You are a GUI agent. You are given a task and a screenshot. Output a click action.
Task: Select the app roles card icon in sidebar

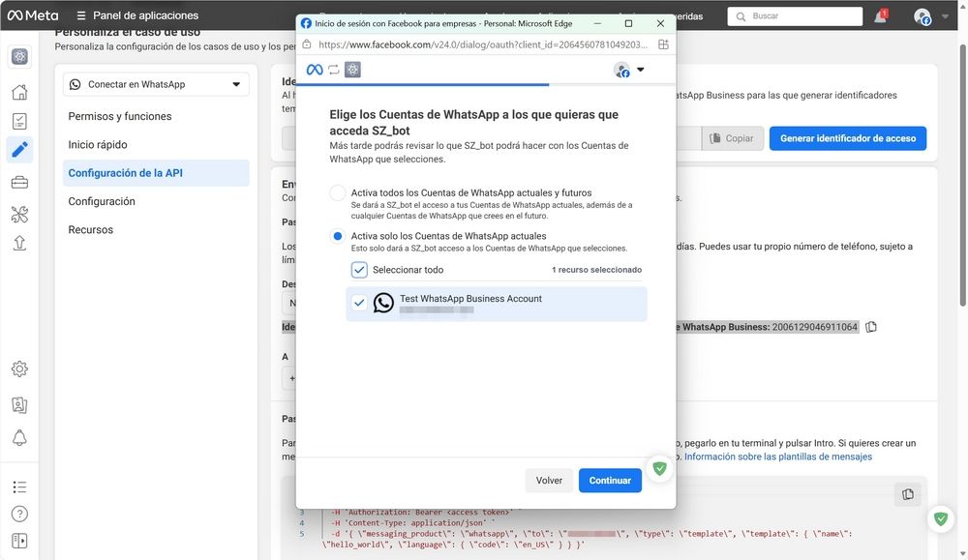tap(19, 406)
